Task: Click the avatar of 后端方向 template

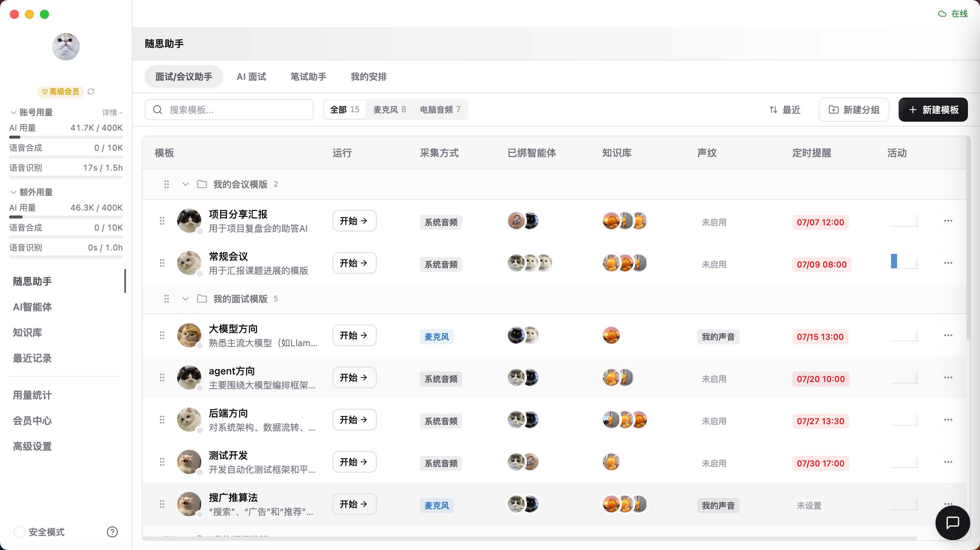Action: [189, 420]
